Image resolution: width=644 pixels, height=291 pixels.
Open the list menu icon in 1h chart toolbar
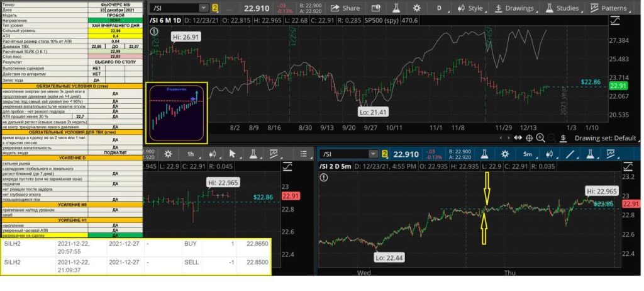pos(304,154)
